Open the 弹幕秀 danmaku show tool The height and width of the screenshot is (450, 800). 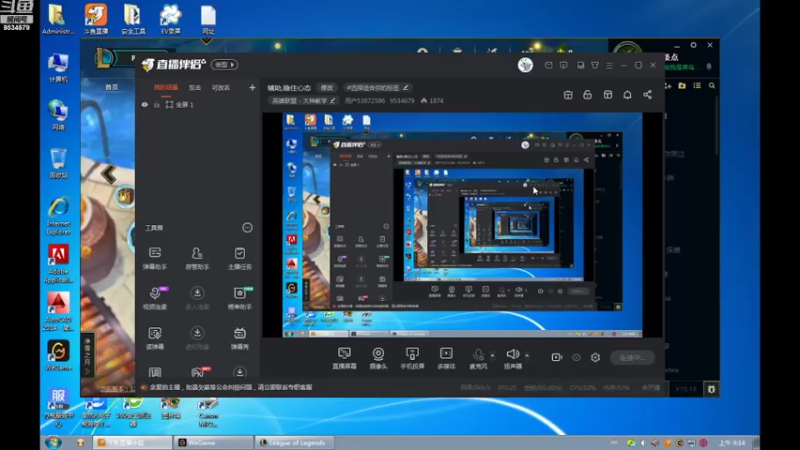[x=239, y=338]
